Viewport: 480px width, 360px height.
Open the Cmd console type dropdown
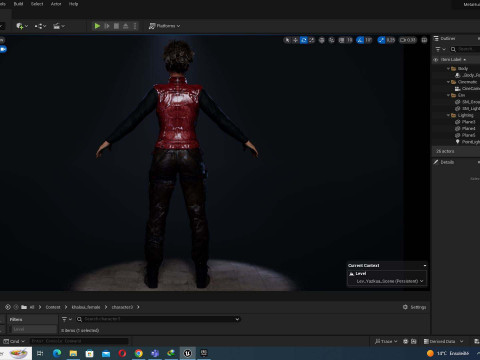click(14, 341)
